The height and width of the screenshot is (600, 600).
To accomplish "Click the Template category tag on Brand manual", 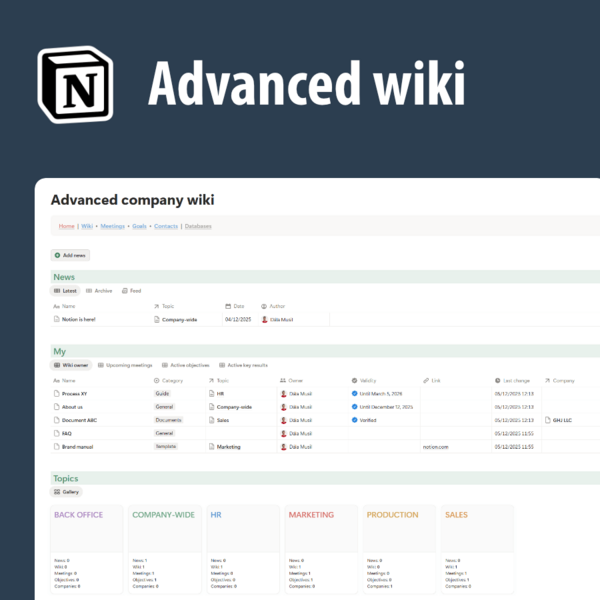I will (166, 446).
